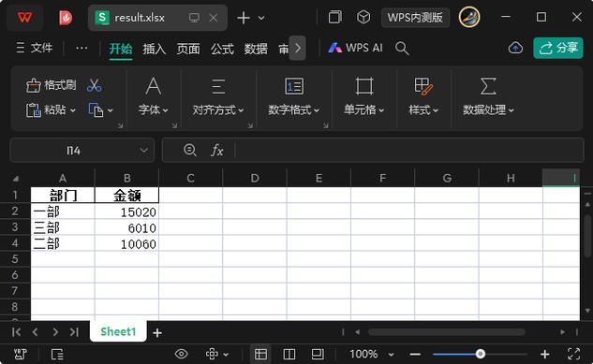Image resolution: width=593 pixels, height=364 pixels.
Task: Switch to the 插入 tab
Action: (155, 49)
